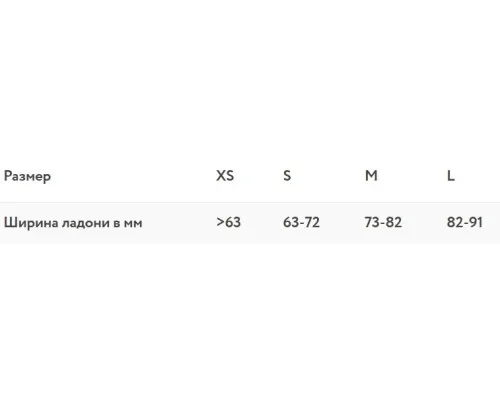Click the number 72 in S column
The image size is (500, 400).
[x=313, y=222]
